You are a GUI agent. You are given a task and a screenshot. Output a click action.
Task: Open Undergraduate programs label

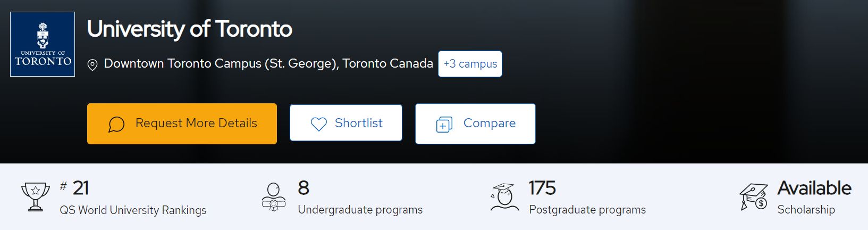[x=360, y=210]
